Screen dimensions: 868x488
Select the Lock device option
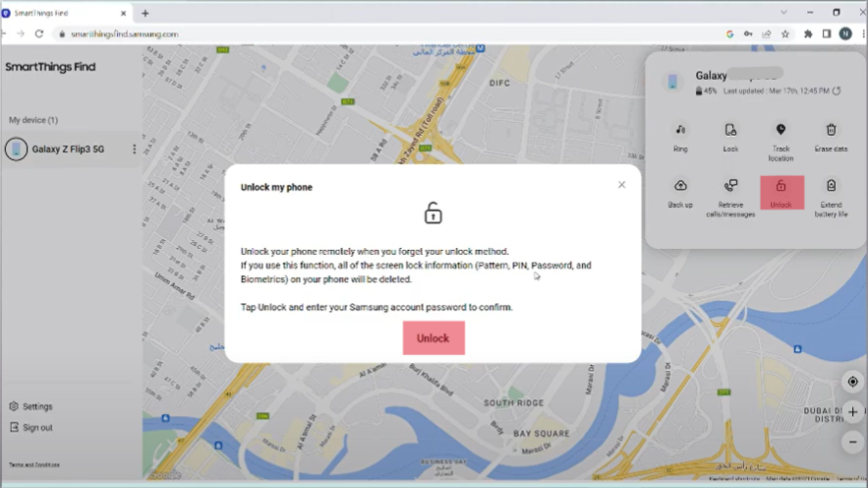[x=730, y=138]
